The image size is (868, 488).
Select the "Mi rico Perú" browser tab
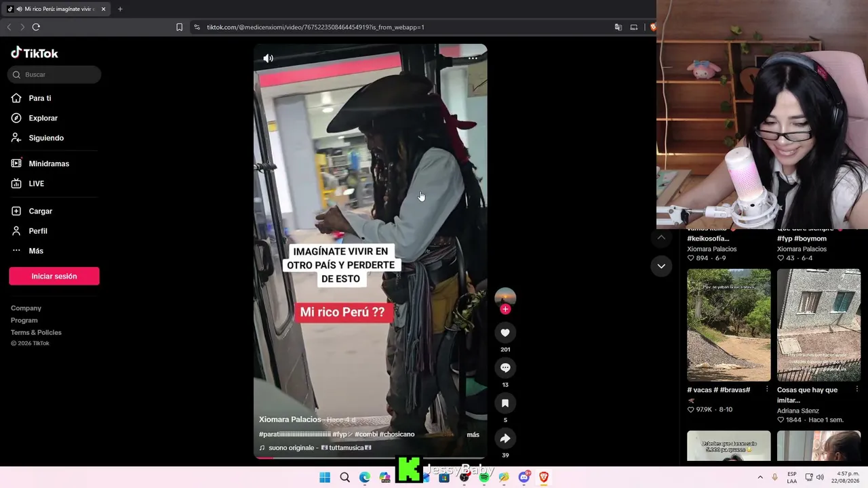[x=56, y=9]
